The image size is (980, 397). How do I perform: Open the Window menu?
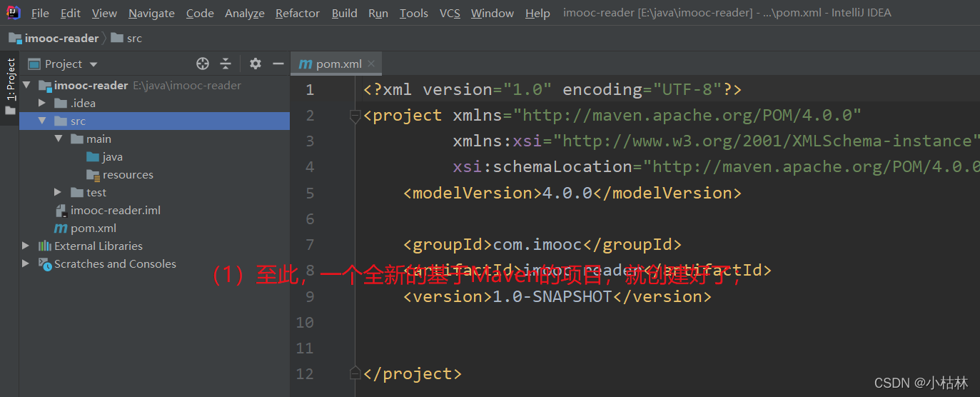pyautogui.click(x=492, y=13)
